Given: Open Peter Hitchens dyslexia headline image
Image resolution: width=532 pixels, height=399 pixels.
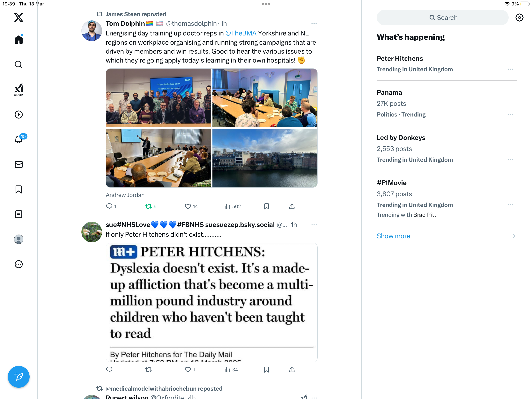Looking at the screenshot, I should pos(212,302).
